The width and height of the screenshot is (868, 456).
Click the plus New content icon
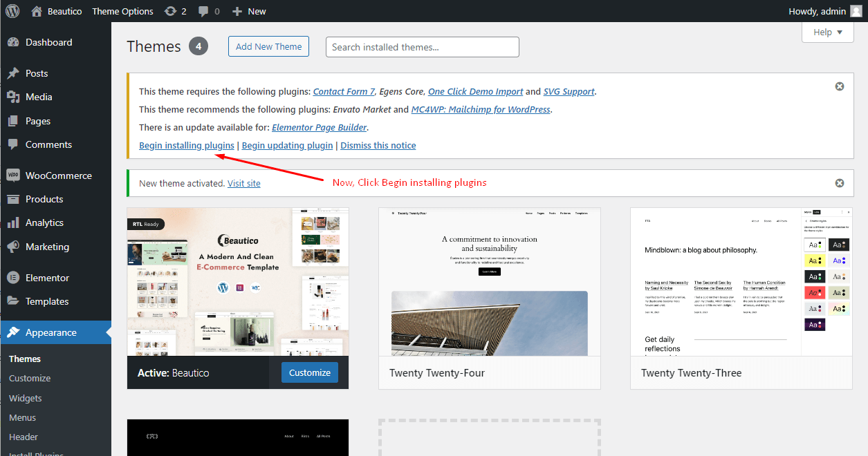237,11
